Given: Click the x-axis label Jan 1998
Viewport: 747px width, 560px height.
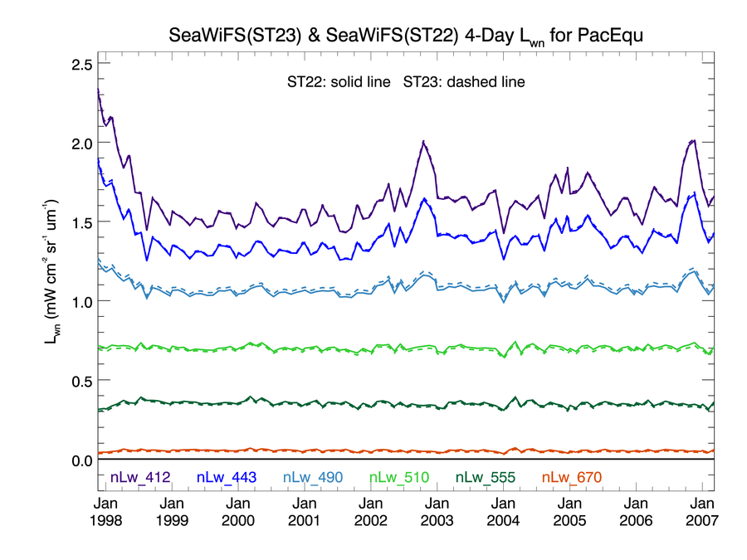Looking at the screenshot, I should [x=105, y=512].
